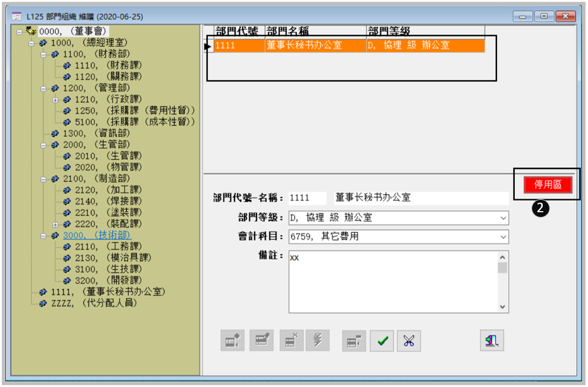This screenshot has height=387, width=588.
Task: Select 3000 技術部 in the tree
Action: point(97,235)
